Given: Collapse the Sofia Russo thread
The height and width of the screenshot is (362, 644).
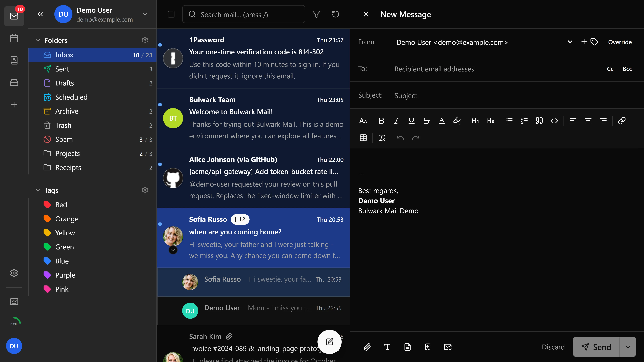Looking at the screenshot, I should point(173,250).
